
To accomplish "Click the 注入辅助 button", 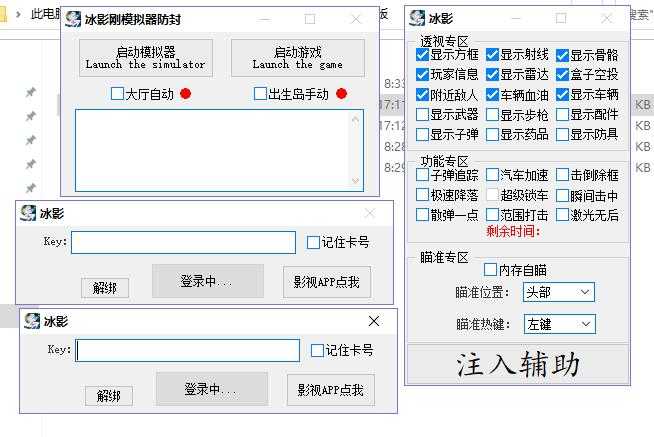I will click(518, 364).
